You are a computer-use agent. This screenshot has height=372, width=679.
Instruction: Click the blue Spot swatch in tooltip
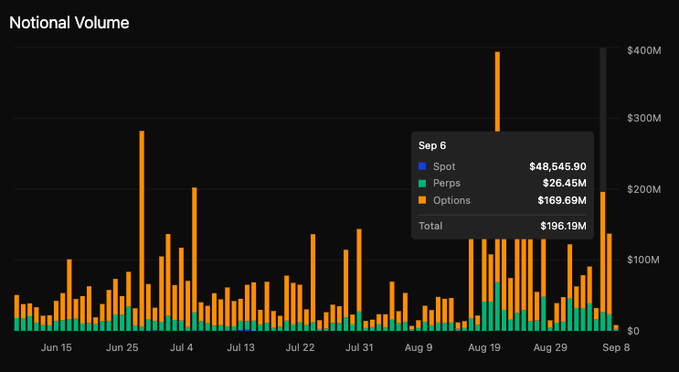coord(422,166)
